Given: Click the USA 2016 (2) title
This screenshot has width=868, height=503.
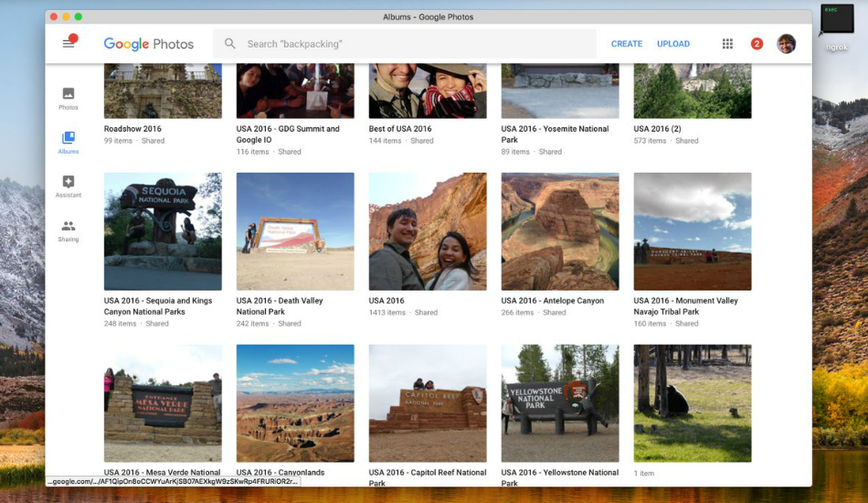Looking at the screenshot, I should tap(658, 129).
